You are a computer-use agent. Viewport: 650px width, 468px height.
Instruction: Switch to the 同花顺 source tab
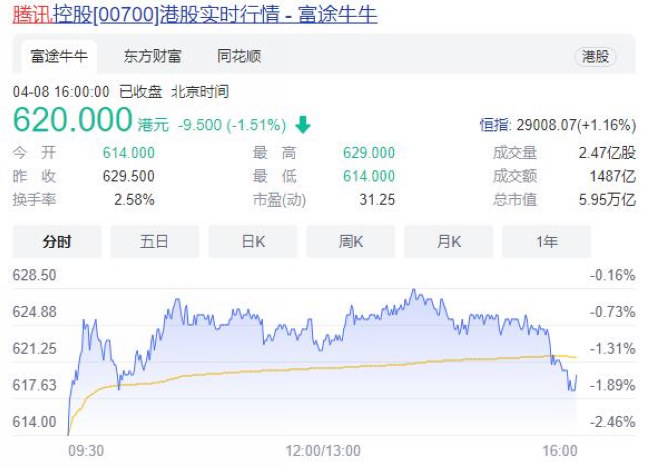[239, 56]
